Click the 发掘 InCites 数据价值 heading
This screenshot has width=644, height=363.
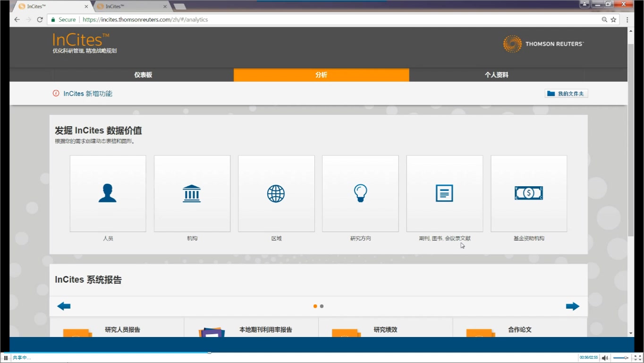[98, 131]
